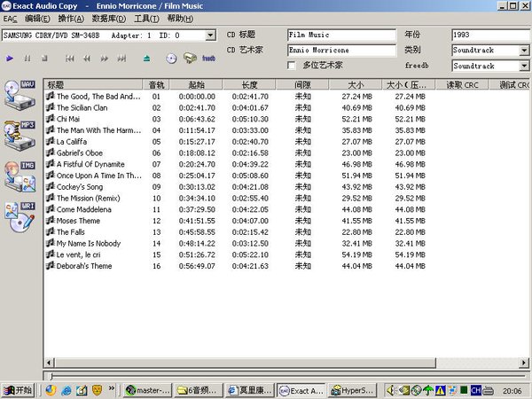Expand the quick launch chevron
Screen dimensions: 532x399
click(x=112, y=388)
